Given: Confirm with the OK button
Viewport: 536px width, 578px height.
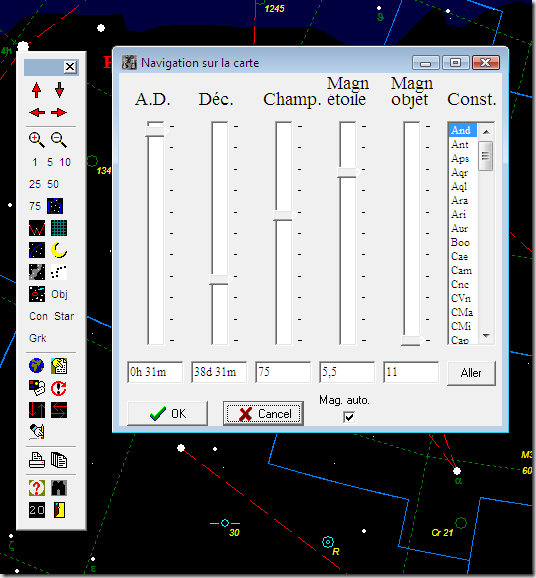Looking at the screenshot, I should coord(167,414).
